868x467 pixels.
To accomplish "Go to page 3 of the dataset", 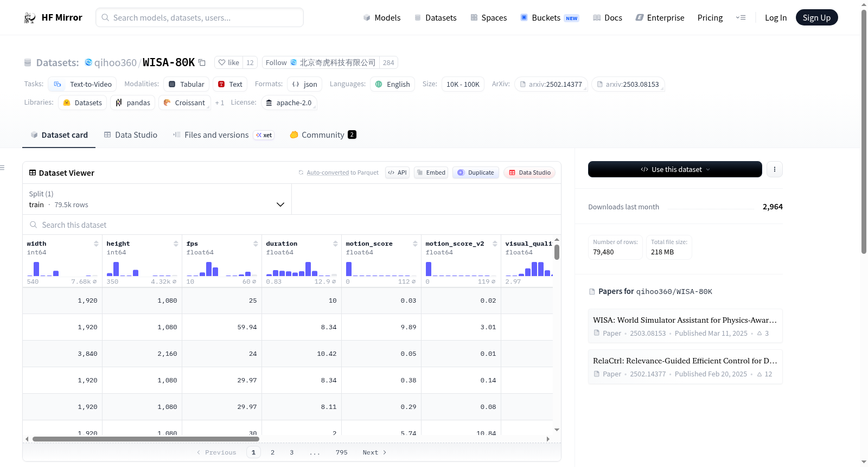I will click(291, 452).
